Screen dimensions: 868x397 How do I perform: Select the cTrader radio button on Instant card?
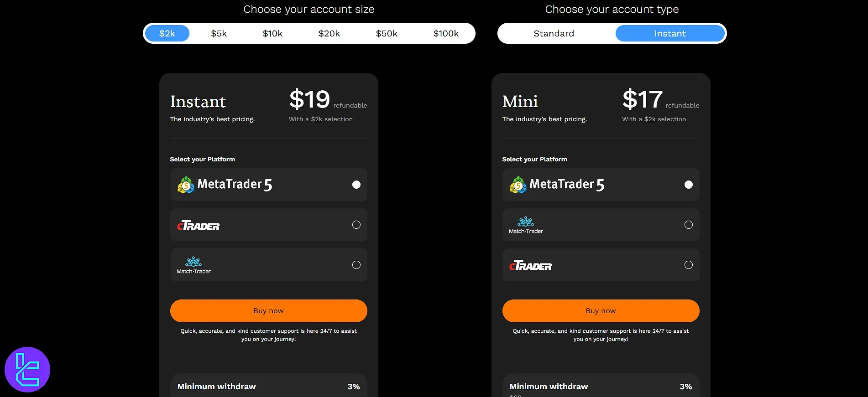356,225
